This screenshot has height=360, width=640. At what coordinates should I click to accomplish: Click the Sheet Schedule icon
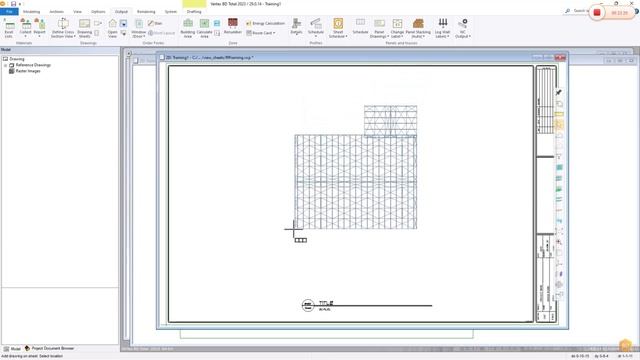338,24
